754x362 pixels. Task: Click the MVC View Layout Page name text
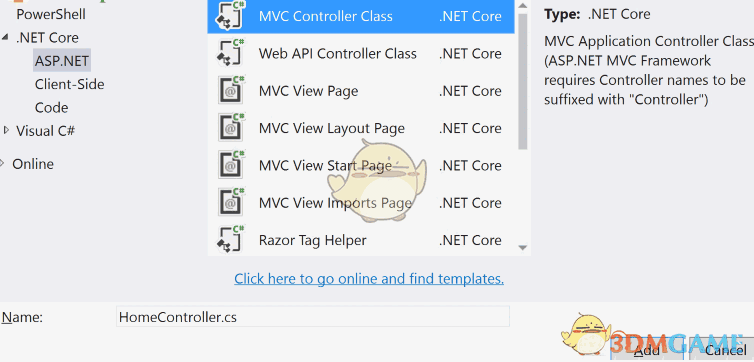pos(332,128)
